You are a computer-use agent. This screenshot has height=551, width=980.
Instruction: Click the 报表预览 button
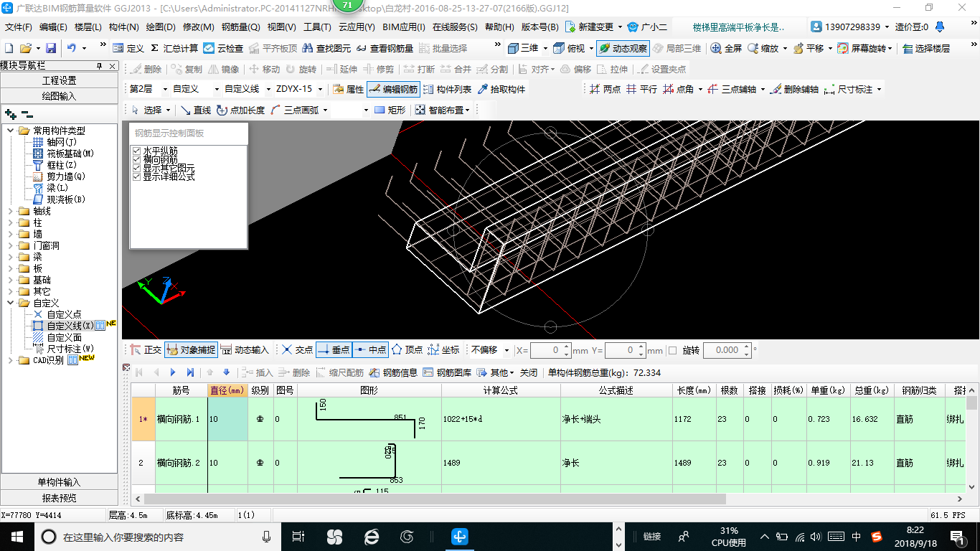click(x=59, y=498)
